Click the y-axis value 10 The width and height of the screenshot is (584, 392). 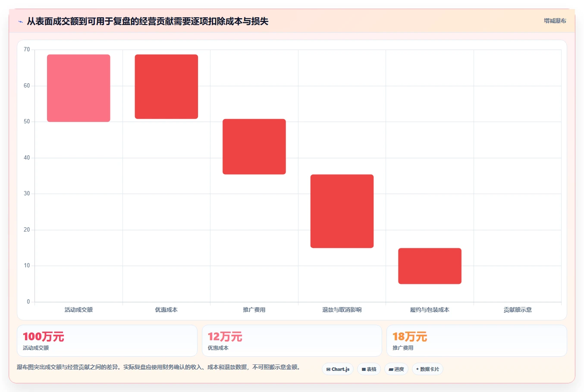point(27,266)
